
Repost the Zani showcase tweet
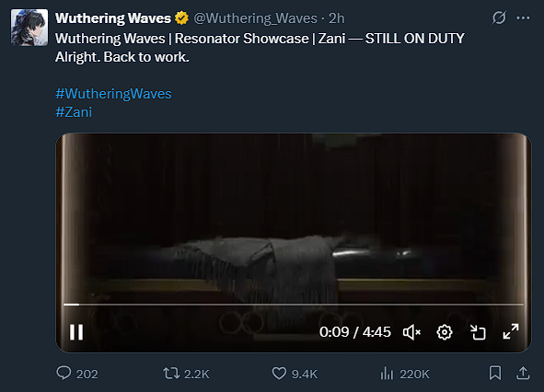coord(171,374)
